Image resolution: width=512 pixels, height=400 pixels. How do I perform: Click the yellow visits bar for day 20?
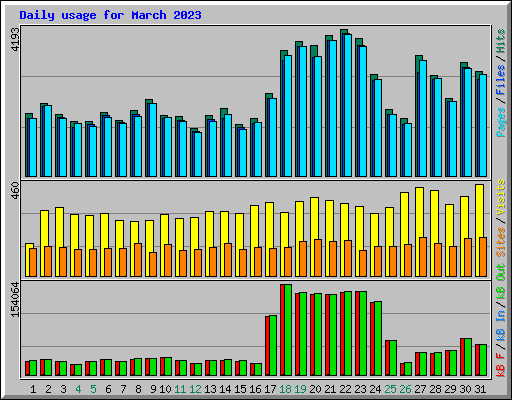[314, 218]
